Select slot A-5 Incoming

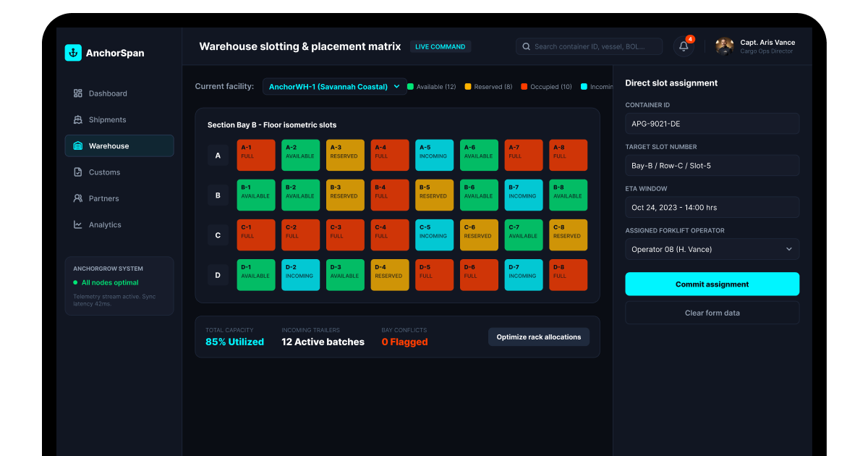tap(435, 156)
